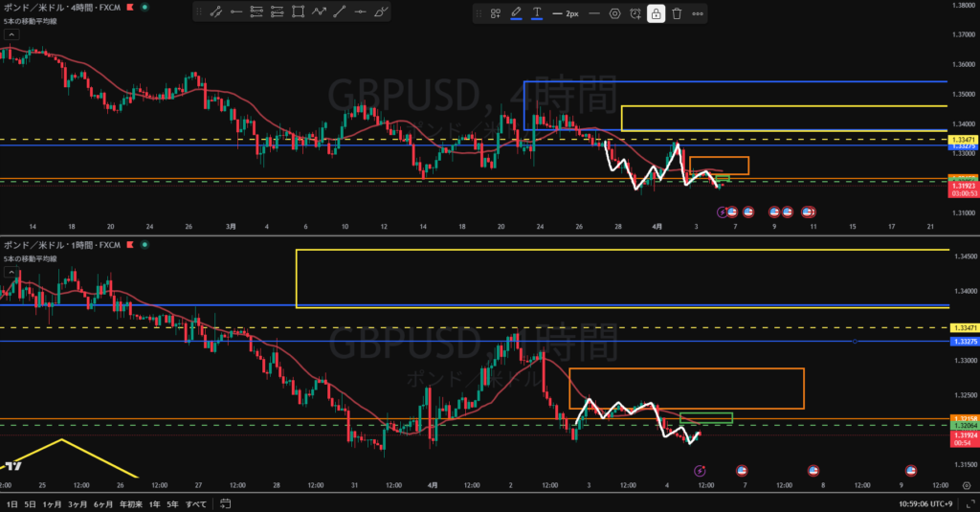Select the brush tool in favorites toolbar

(381, 13)
